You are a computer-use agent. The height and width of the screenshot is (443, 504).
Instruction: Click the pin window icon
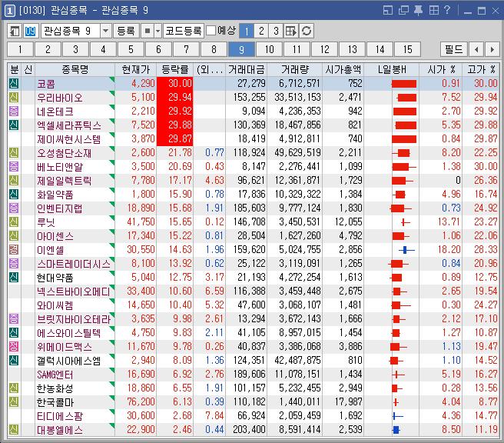click(x=418, y=10)
